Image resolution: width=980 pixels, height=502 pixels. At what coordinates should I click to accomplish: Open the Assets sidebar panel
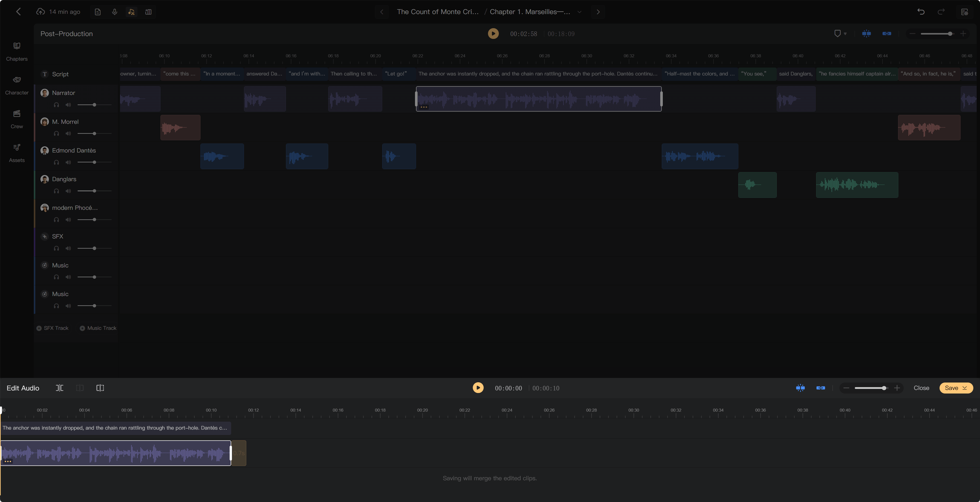coord(17,153)
